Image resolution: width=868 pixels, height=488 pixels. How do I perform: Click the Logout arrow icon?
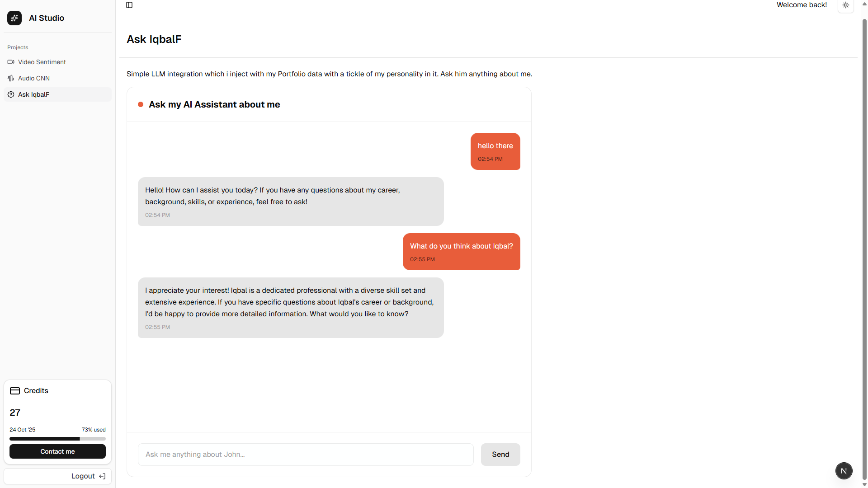(102, 476)
